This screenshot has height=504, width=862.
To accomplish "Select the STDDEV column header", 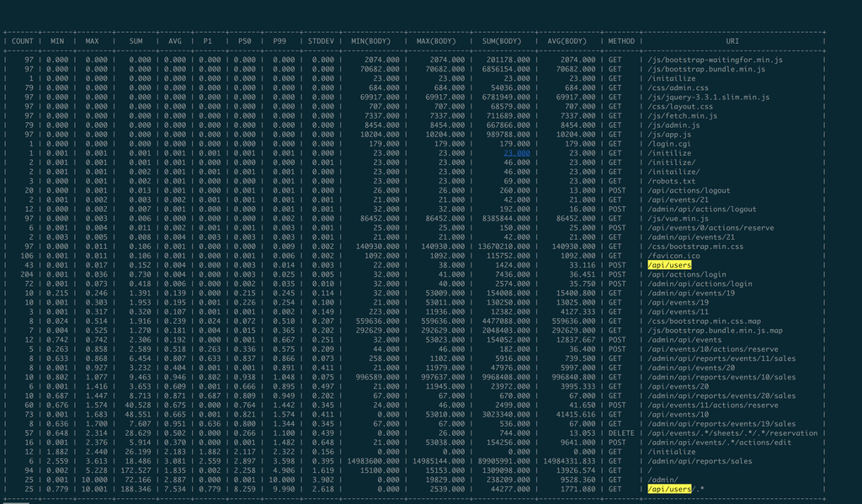I will pos(321,41).
